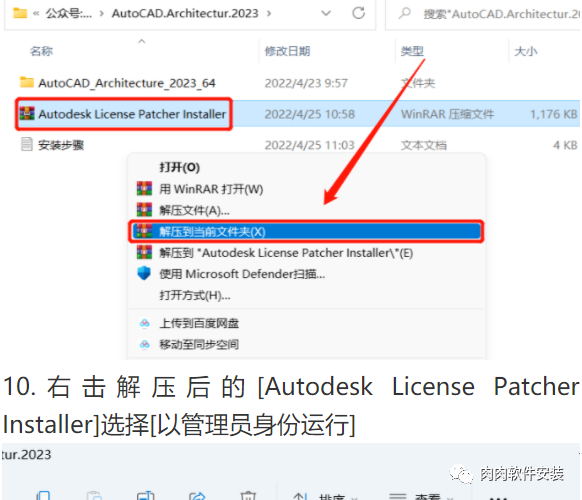Viewport: 582px width, 500px height.
Task: Click the 1,176 KB size cell
Action: click(x=553, y=114)
